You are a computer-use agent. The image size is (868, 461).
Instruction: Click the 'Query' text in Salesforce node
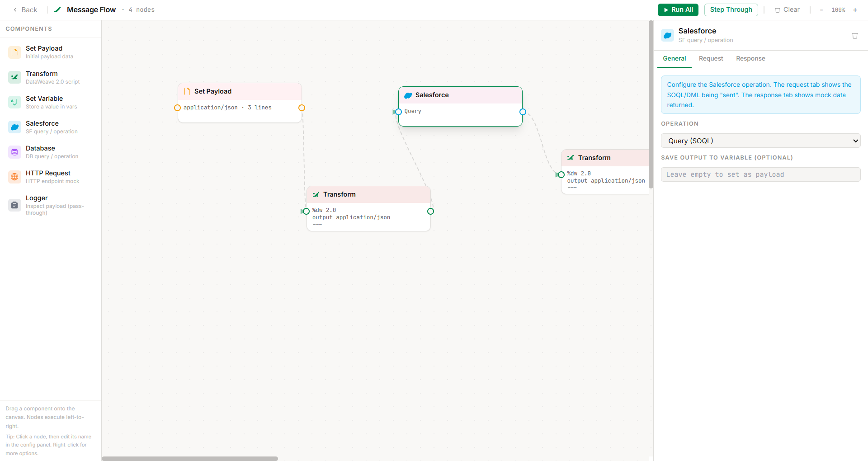tap(413, 111)
